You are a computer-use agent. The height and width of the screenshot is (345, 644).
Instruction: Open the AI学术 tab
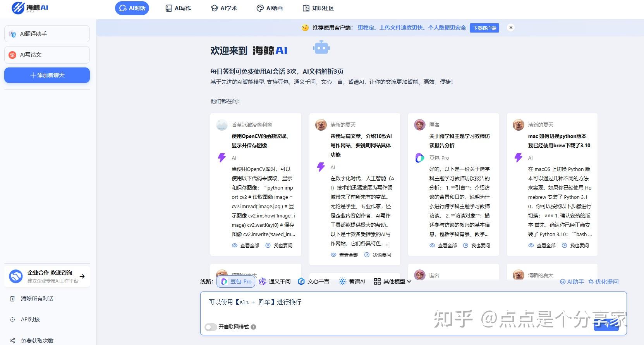224,8
